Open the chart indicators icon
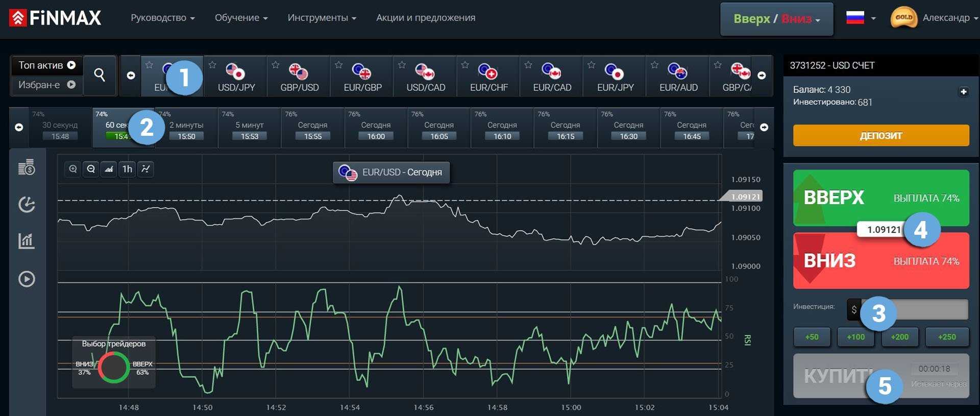This screenshot has height=416, width=980. pyautogui.click(x=146, y=169)
